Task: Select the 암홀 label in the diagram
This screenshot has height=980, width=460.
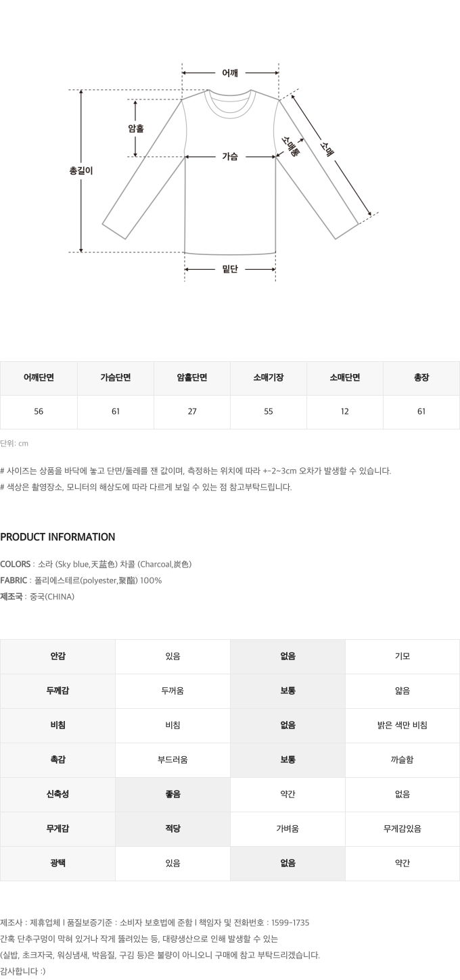Action: click(x=135, y=129)
